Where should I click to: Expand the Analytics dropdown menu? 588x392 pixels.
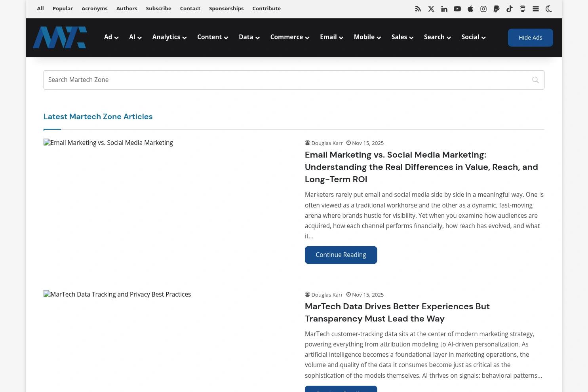coord(169,37)
